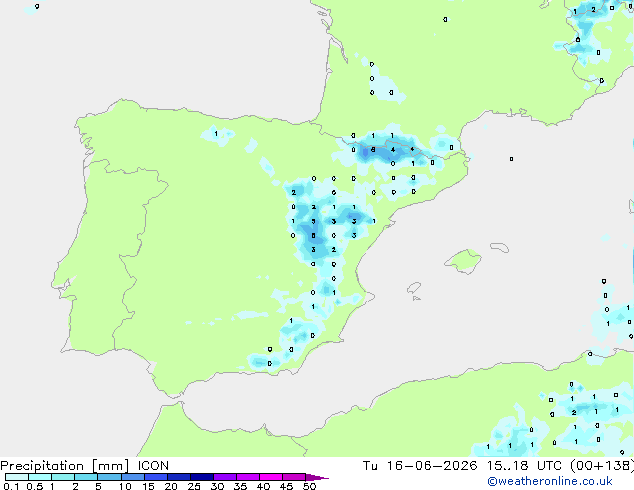The width and height of the screenshot is (634, 490).
Task: Click the legend scale label "0.1"
Action: tap(11, 486)
